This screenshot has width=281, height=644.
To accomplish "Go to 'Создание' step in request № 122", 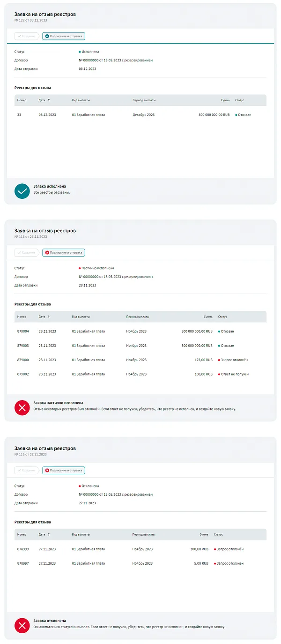I will [x=27, y=36].
